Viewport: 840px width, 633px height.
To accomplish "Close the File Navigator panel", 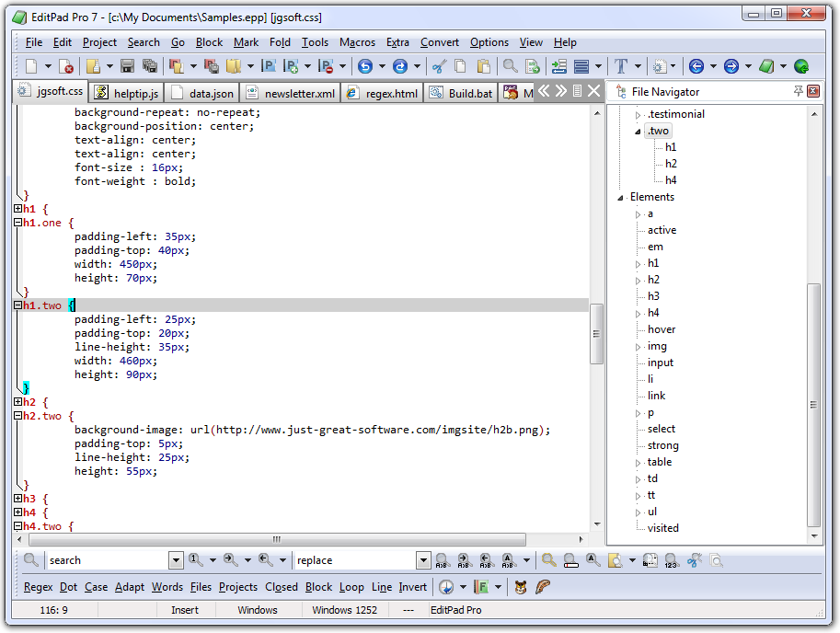I will point(813,91).
